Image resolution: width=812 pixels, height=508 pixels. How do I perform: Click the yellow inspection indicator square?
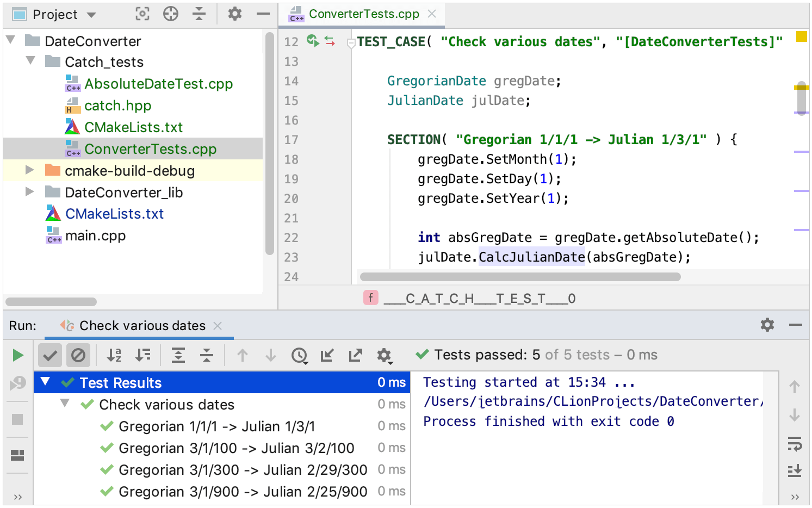[801, 37]
